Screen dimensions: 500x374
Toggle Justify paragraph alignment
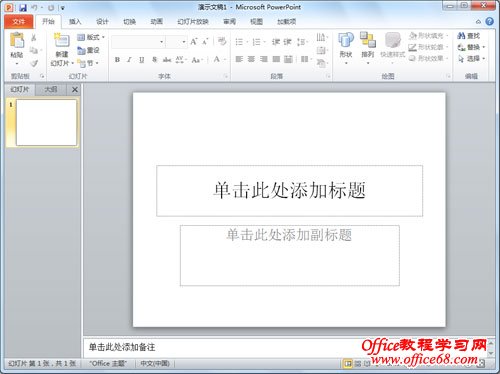(x=276, y=59)
